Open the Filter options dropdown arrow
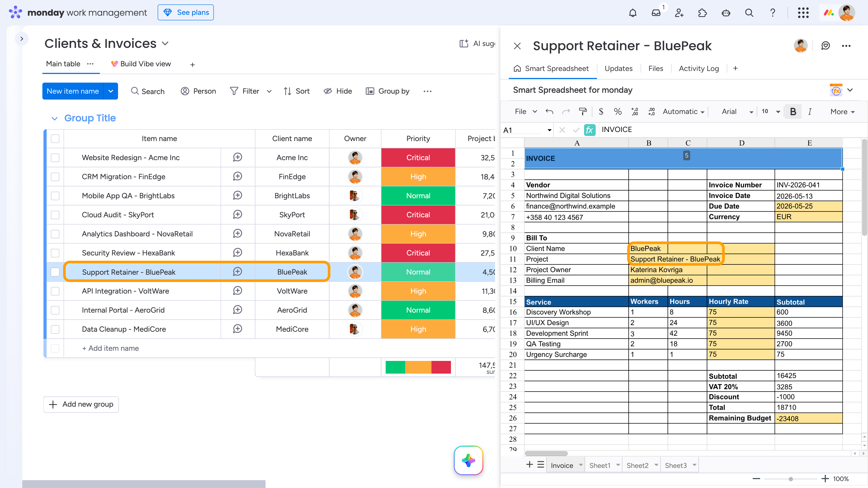Image resolution: width=868 pixels, height=488 pixels. [269, 91]
